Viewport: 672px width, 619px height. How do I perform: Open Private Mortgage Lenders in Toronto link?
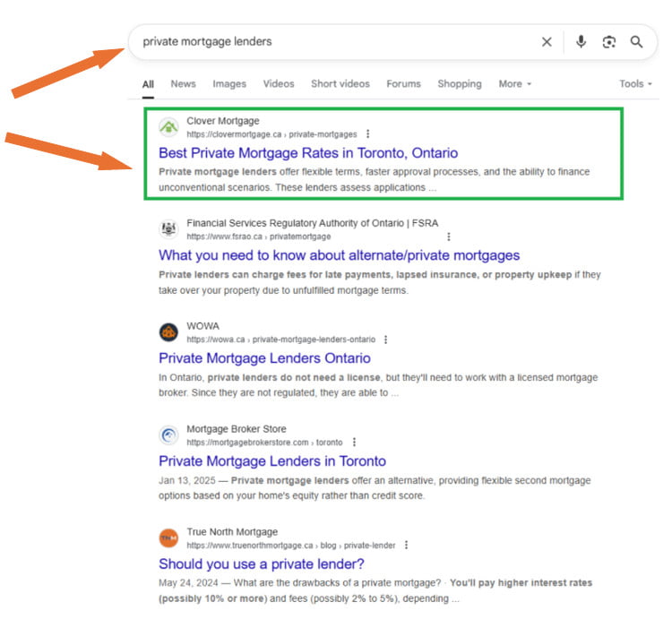pos(272,461)
